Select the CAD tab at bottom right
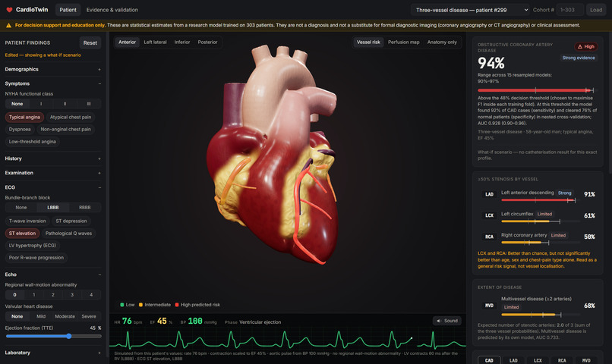This screenshot has height=364, width=612. point(489,360)
